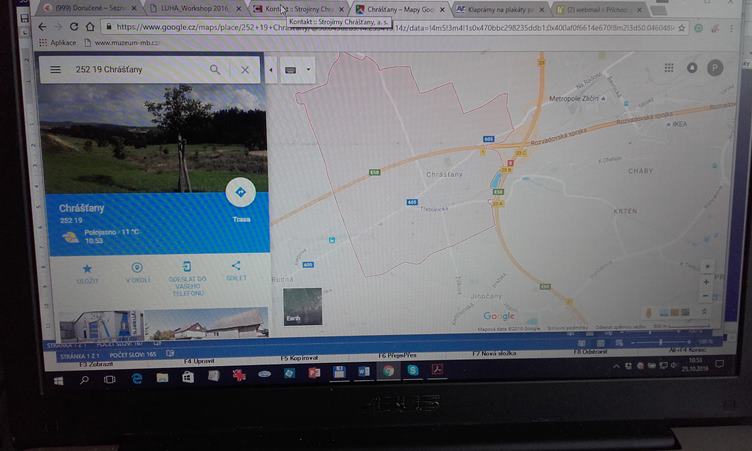The image size is (752, 451).
Task: Adjust the Word zoom slider
Action: coord(661,342)
